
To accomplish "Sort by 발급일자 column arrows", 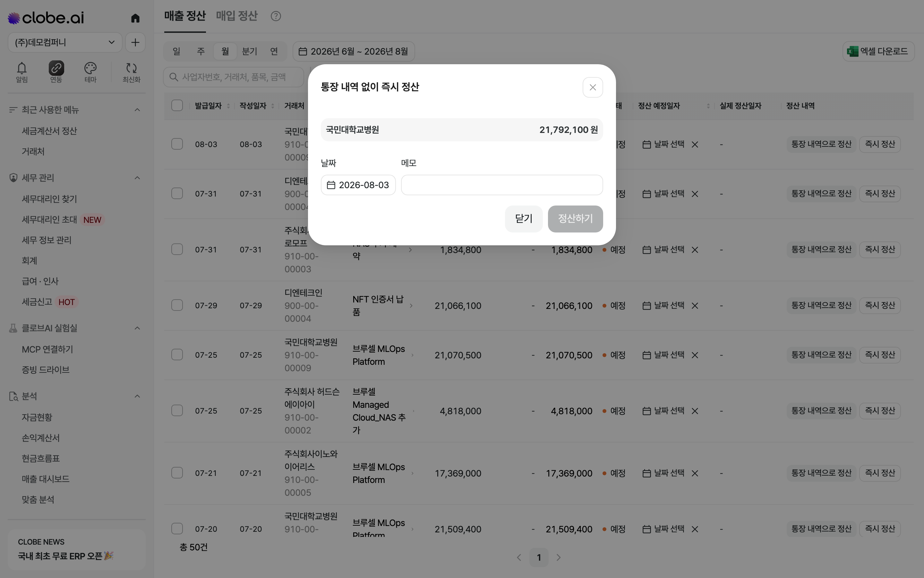I will pos(228,106).
